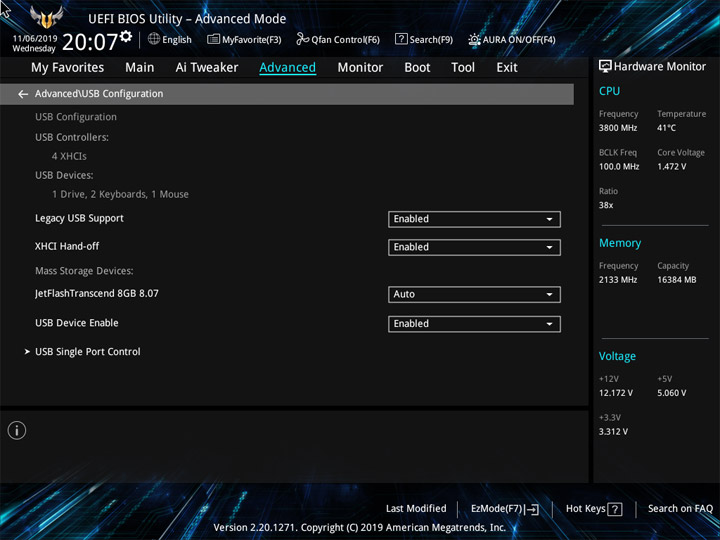The image size is (720, 540).
Task: Open Qfan Control fan icon
Action: [x=302, y=39]
